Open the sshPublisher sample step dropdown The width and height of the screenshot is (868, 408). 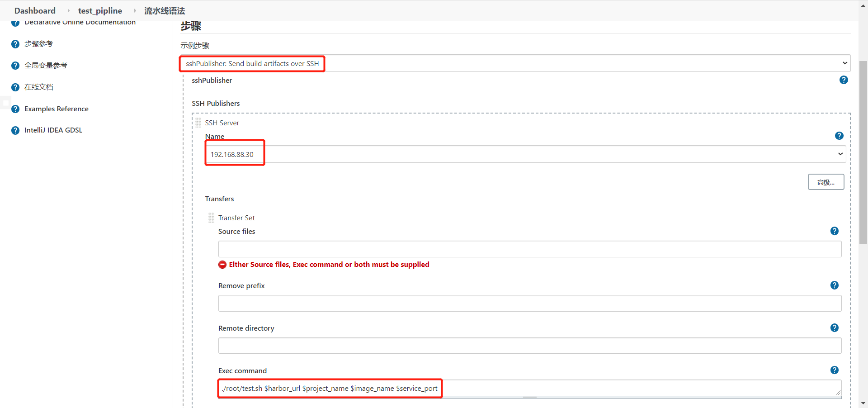pos(515,63)
